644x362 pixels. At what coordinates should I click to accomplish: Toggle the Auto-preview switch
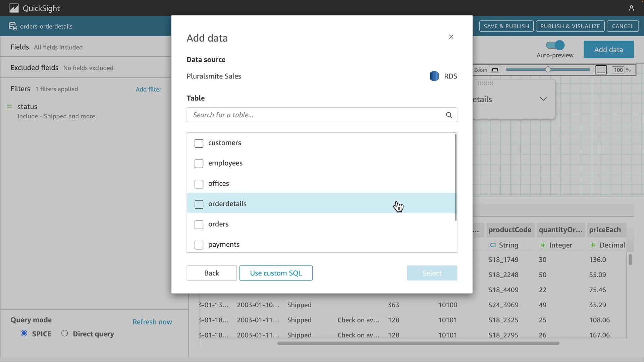[555, 45]
